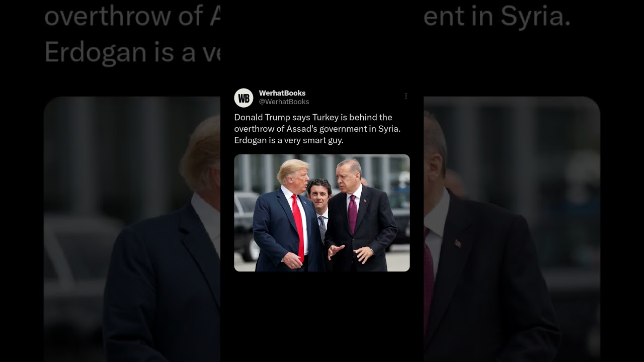Click "Syria." in the small tweet text
The width and height of the screenshot is (644, 362).
(x=389, y=129)
